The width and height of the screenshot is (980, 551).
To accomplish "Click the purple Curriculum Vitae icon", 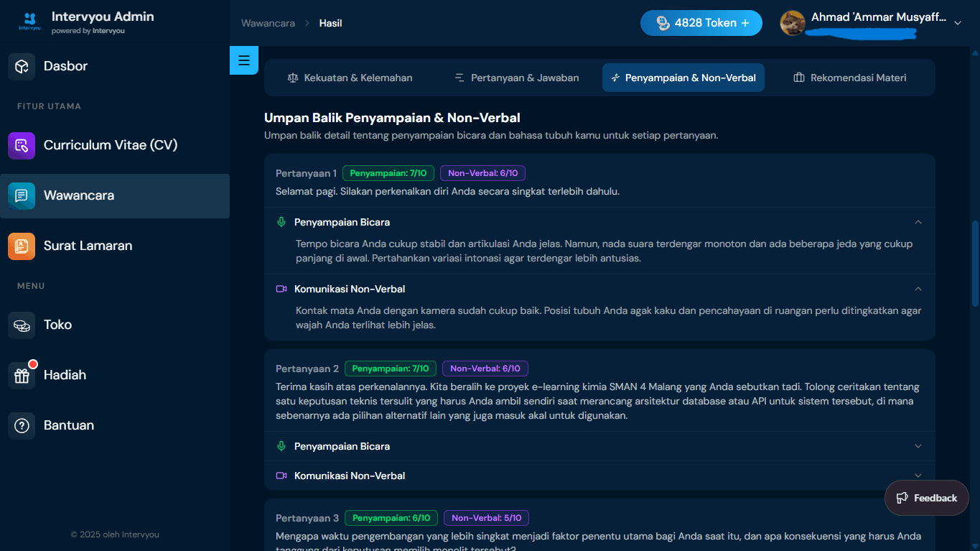I will 22,145.
